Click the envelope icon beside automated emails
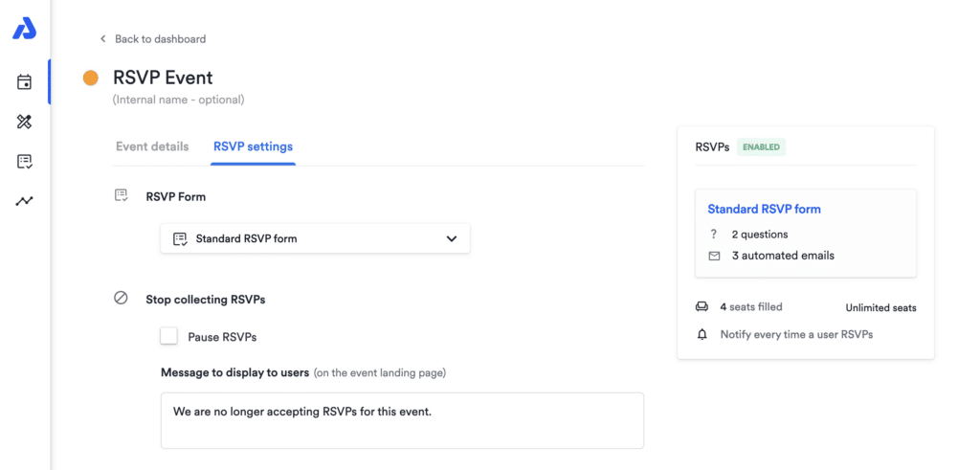Viewport: 980px width, 470px height. 714,256
